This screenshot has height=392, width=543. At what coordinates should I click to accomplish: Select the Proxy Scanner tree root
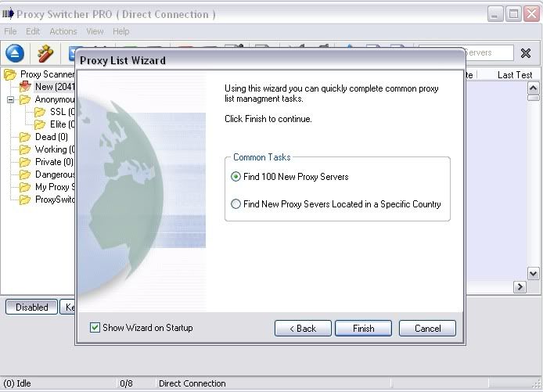[47, 74]
